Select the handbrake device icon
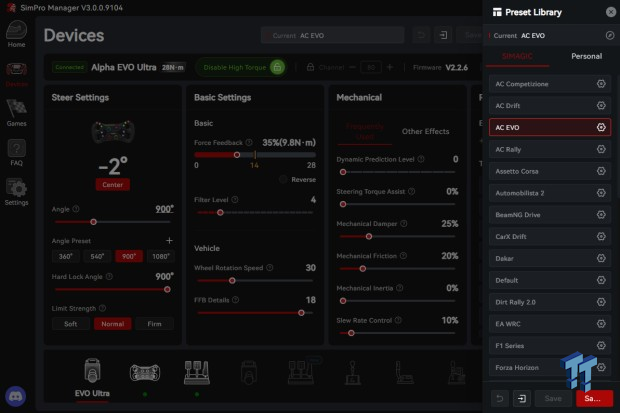Screen dimensions: 620x413 (405, 373)
